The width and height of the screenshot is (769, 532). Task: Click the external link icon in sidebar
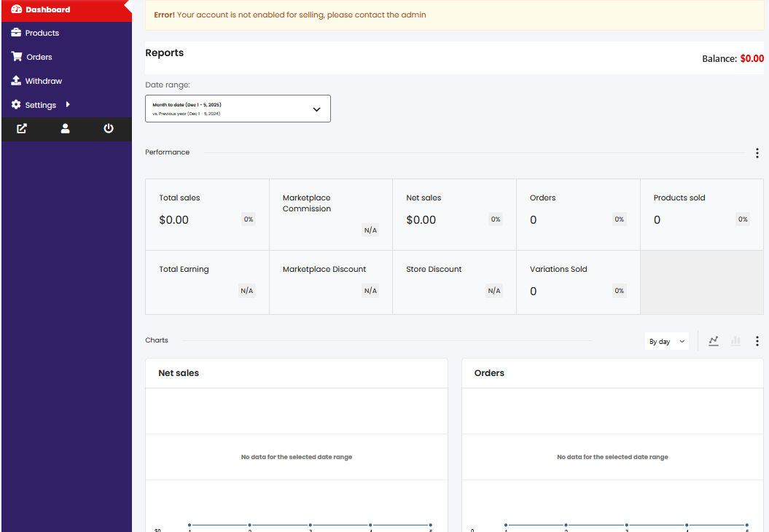(22, 129)
